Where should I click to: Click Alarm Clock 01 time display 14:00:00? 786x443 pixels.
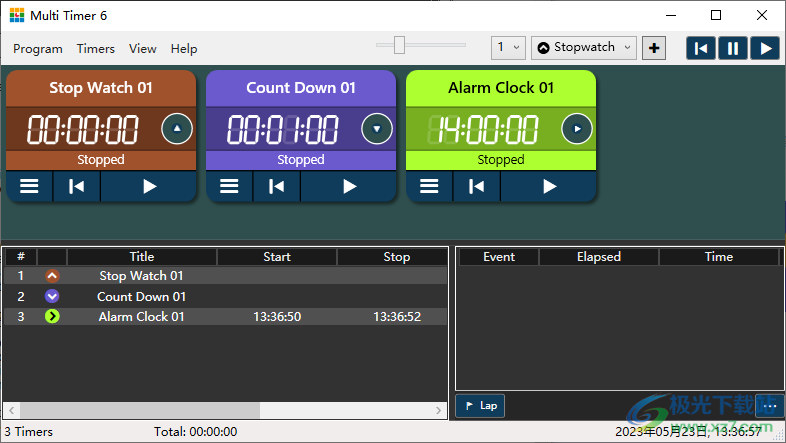click(483, 129)
